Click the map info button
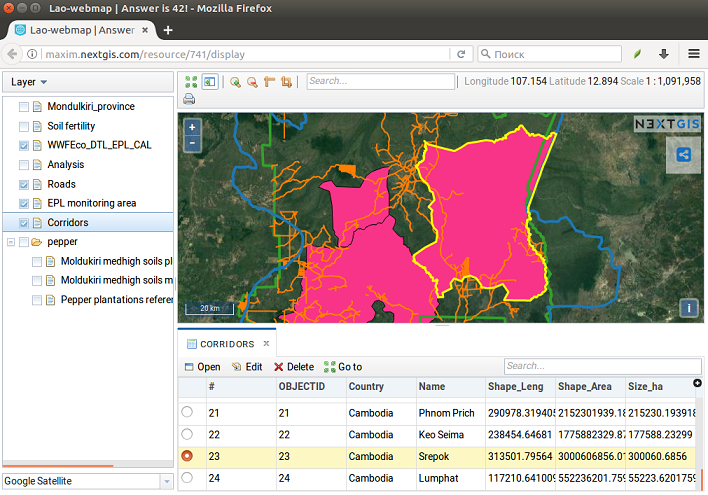 click(x=689, y=308)
